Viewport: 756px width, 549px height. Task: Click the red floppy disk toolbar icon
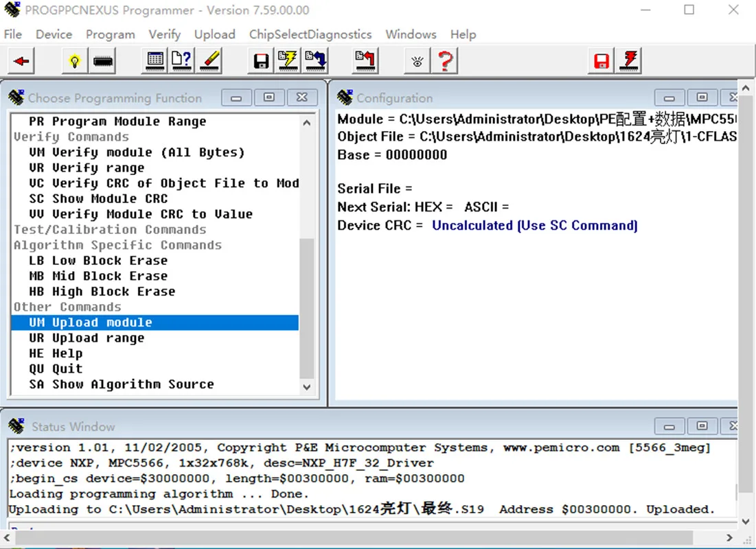pos(602,61)
